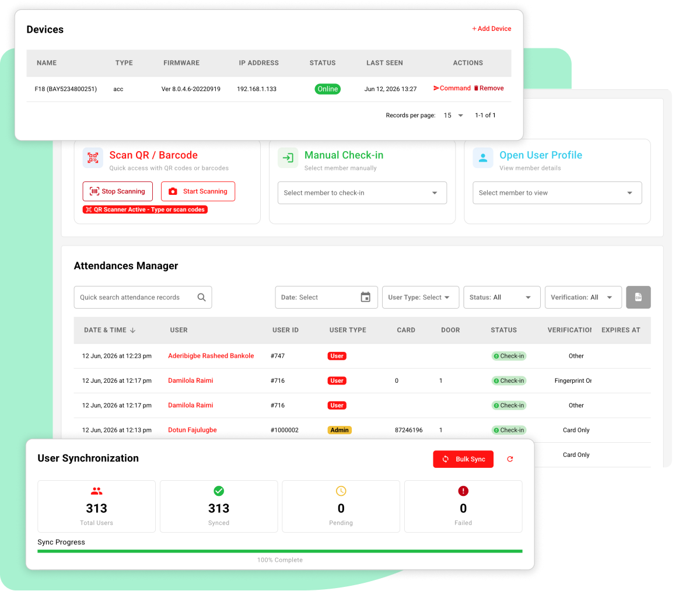Click the Open User Profile person icon

(483, 158)
